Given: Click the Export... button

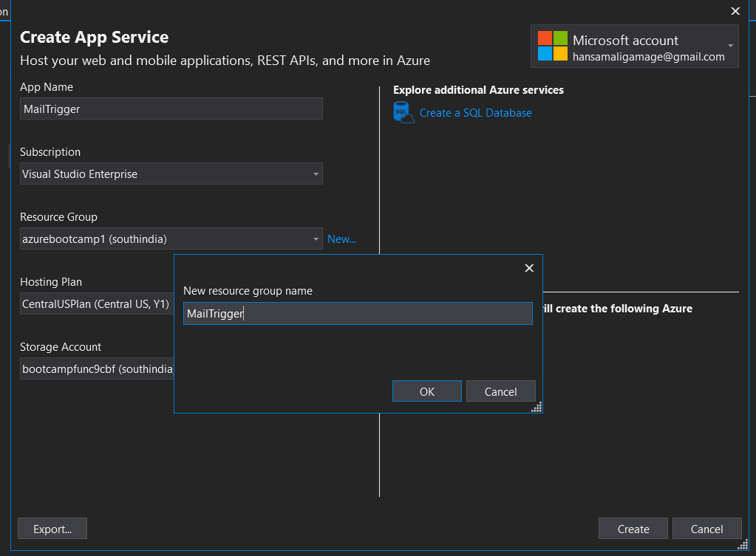Looking at the screenshot, I should (52, 529).
